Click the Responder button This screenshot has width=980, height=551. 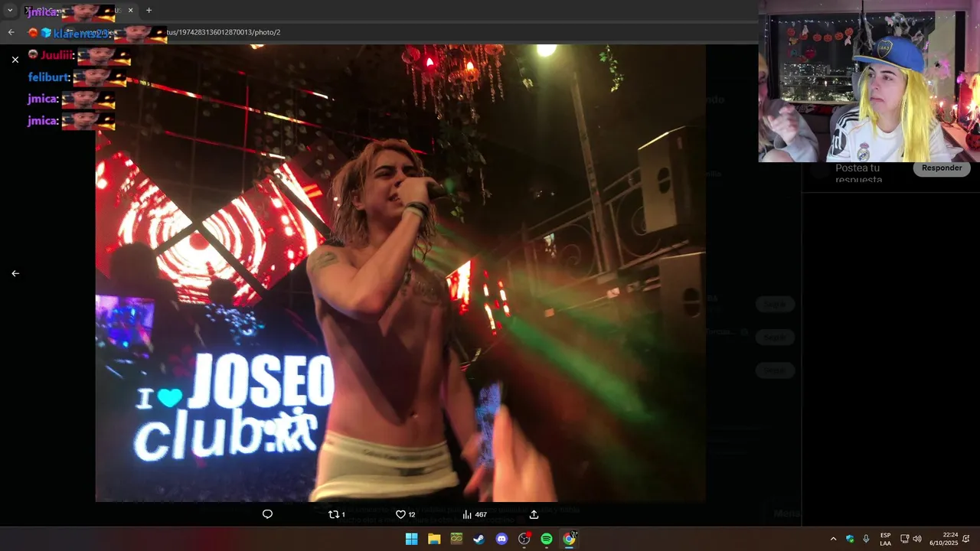942,168
